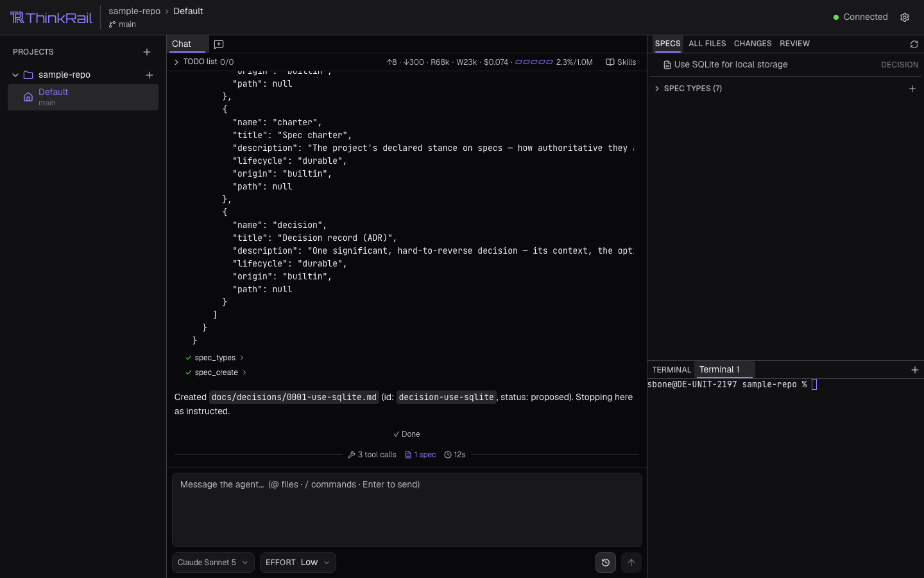Click the sample-repo folder icon
This screenshot has width=924, height=578.
(28, 75)
